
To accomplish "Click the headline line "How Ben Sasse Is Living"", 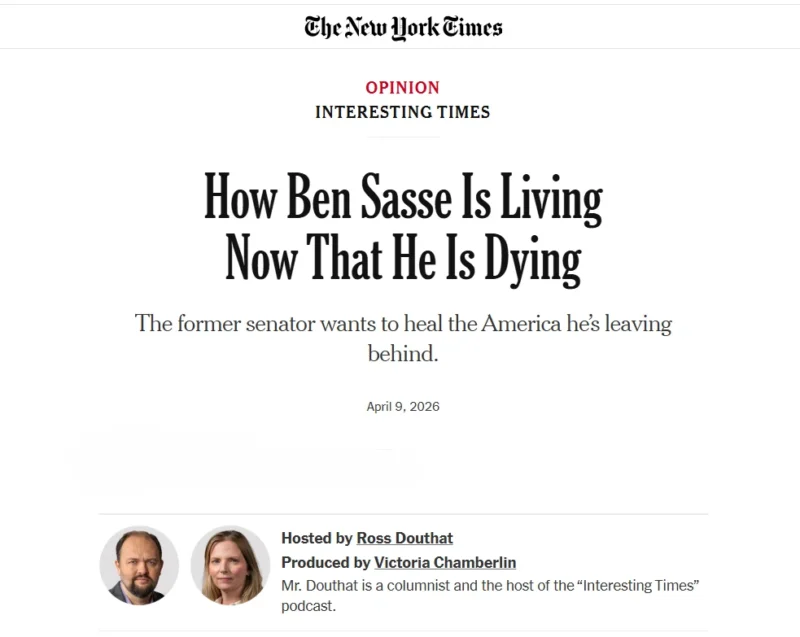I will pyautogui.click(x=403, y=197).
